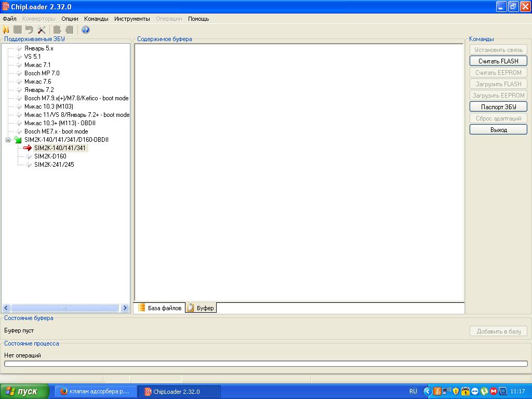Click the Добавить в базу button
This screenshot has width=532, height=399.
point(498,331)
